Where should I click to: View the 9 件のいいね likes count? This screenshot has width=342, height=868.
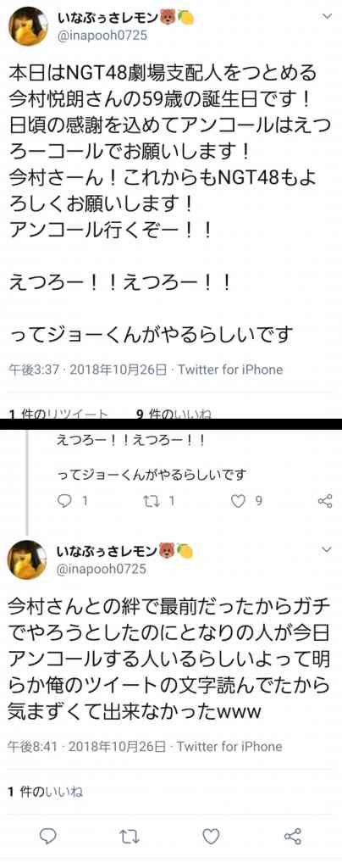(173, 414)
